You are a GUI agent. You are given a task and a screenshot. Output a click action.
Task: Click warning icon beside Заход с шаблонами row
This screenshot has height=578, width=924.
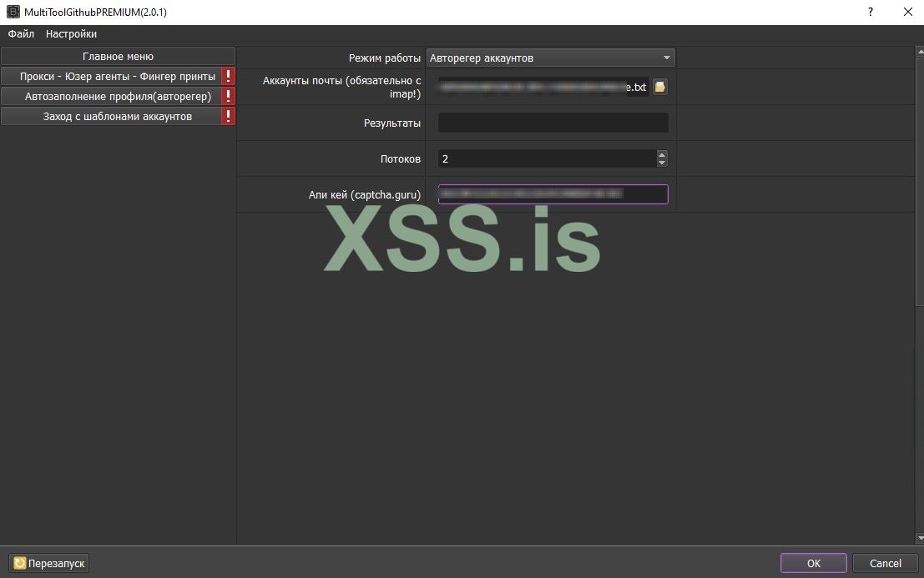[x=228, y=116]
